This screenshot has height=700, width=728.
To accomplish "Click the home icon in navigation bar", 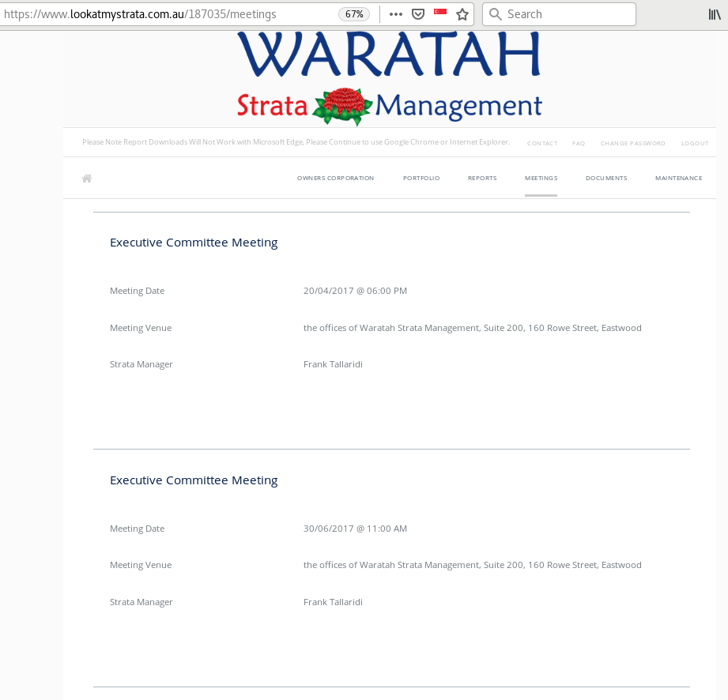I will [x=87, y=179].
